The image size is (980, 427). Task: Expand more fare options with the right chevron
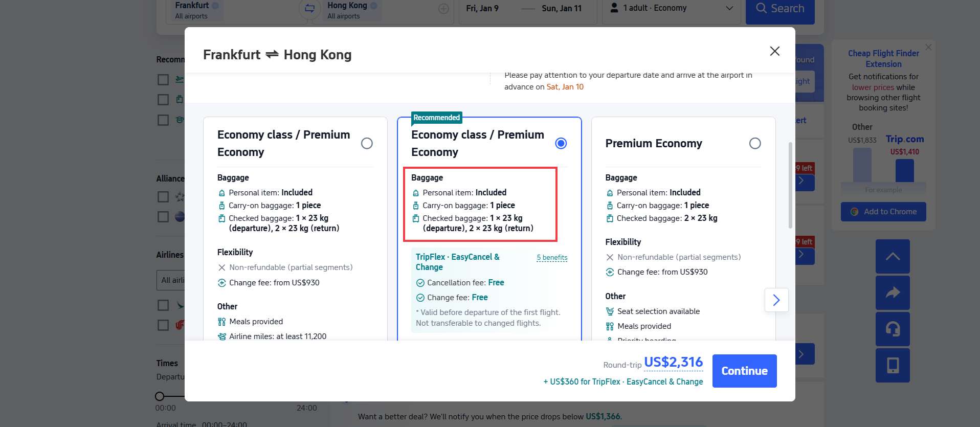pyautogui.click(x=776, y=300)
